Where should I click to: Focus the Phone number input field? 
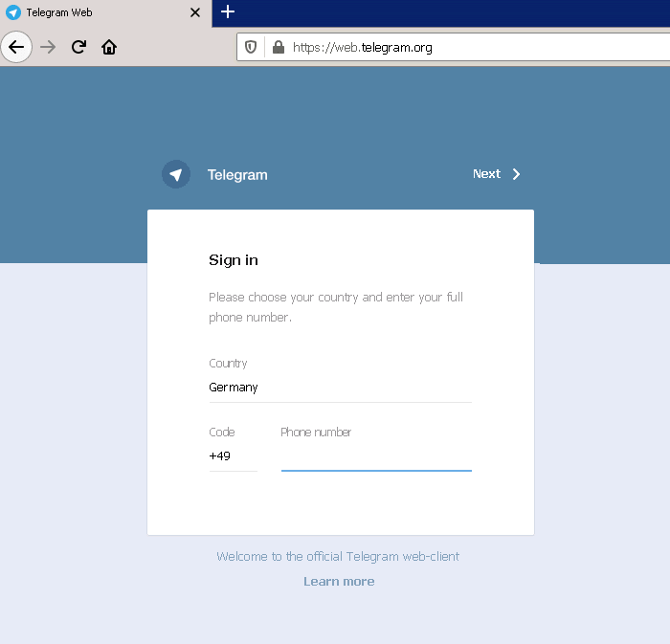coord(376,457)
